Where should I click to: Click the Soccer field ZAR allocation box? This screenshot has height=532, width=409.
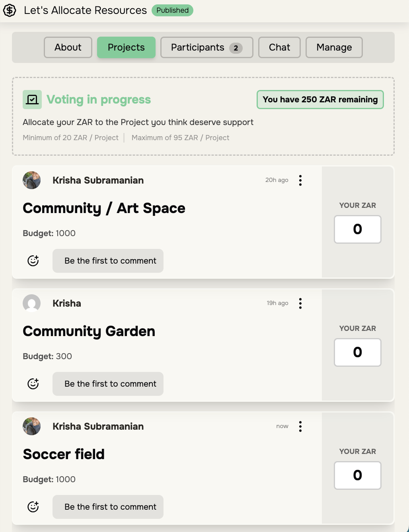click(357, 475)
